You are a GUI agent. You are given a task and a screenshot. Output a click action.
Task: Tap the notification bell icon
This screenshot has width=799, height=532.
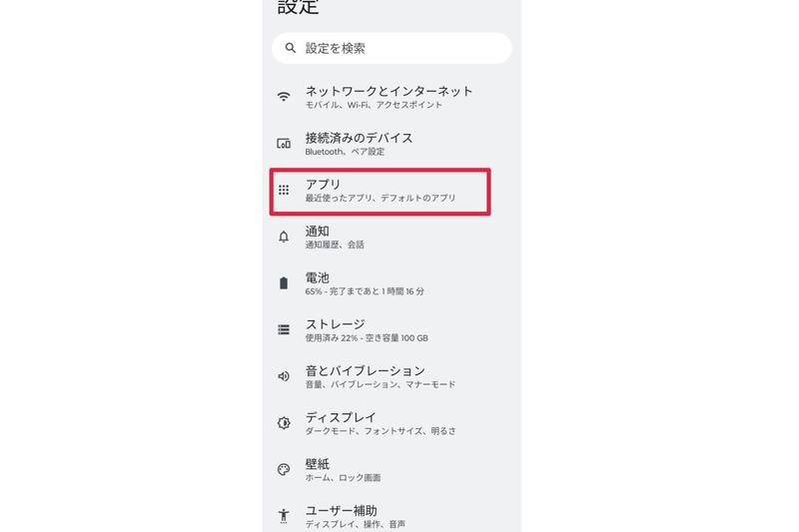[x=284, y=237]
